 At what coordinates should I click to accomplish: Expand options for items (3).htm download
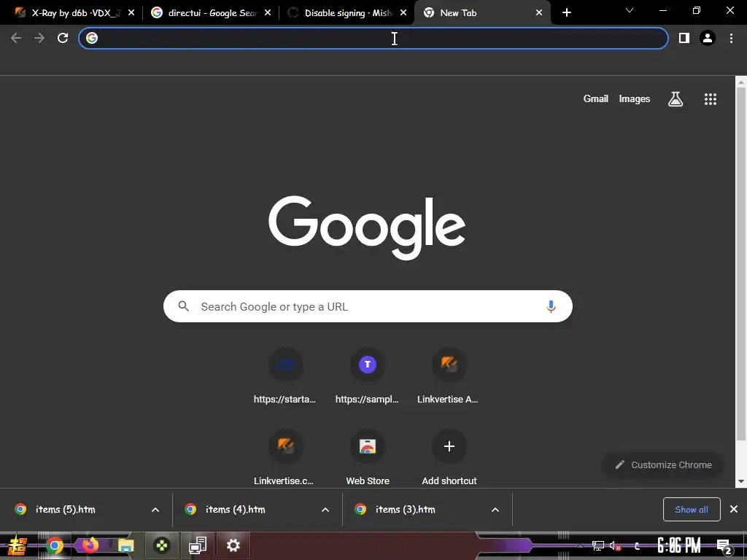pos(495,510)
